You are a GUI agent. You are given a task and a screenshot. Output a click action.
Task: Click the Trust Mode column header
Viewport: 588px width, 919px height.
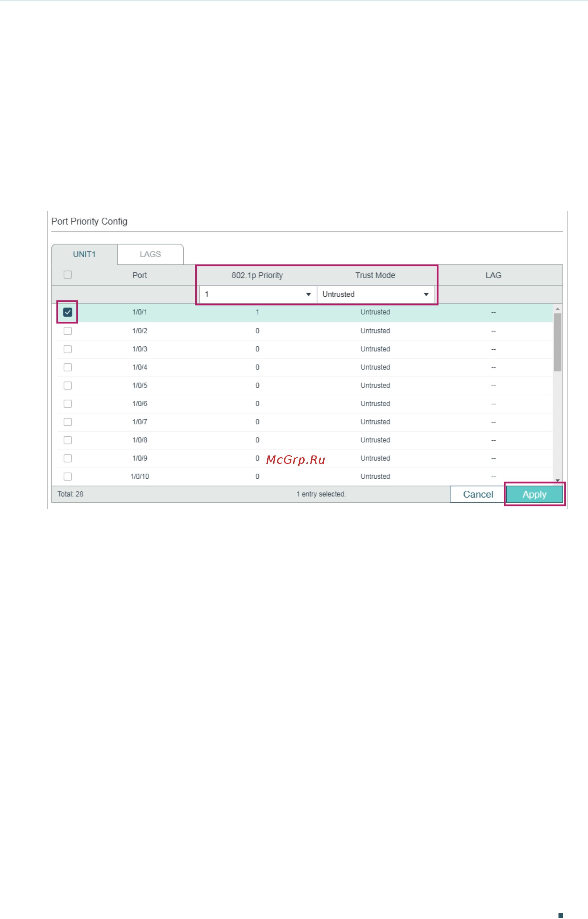point(375,275)
